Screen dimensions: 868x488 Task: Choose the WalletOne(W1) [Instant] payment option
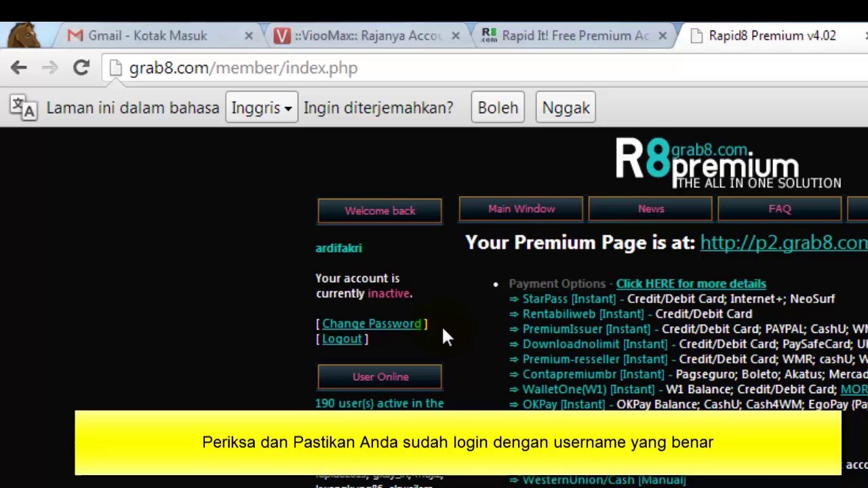(589, 390)
